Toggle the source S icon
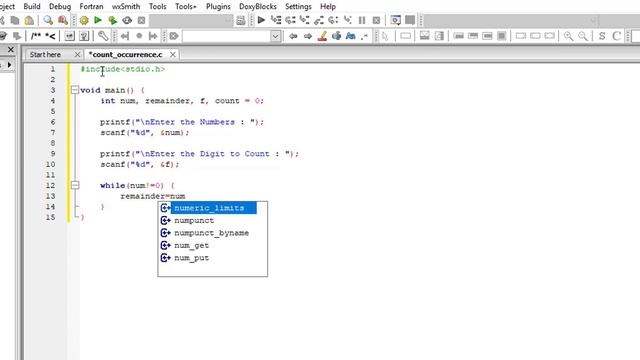Viewport: 640px width, 360px height. point(602,36)
